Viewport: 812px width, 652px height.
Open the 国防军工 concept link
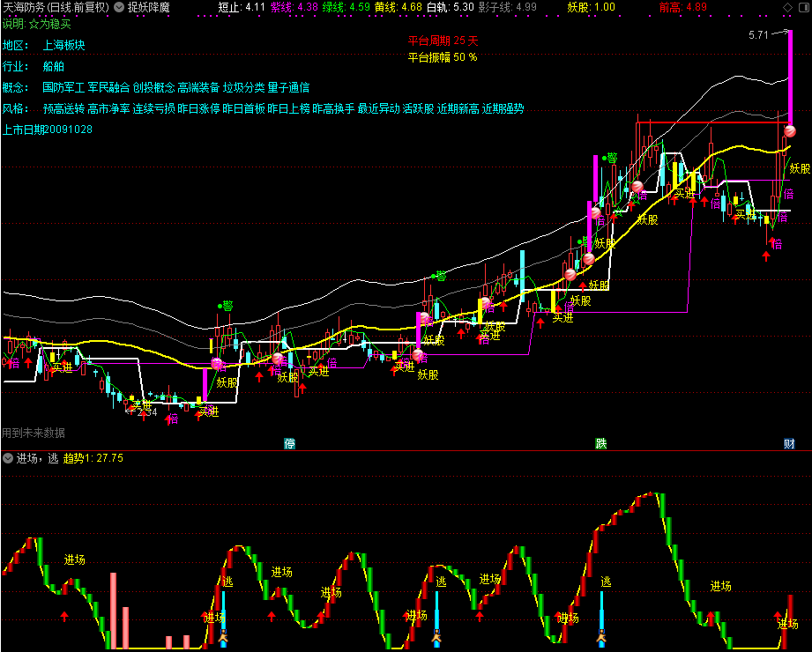(63, 87)
